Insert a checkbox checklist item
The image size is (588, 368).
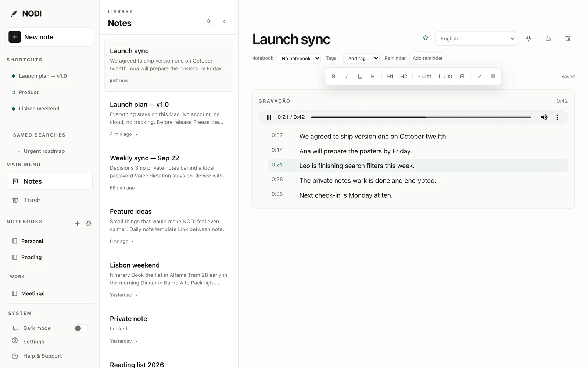coord(462,77)
